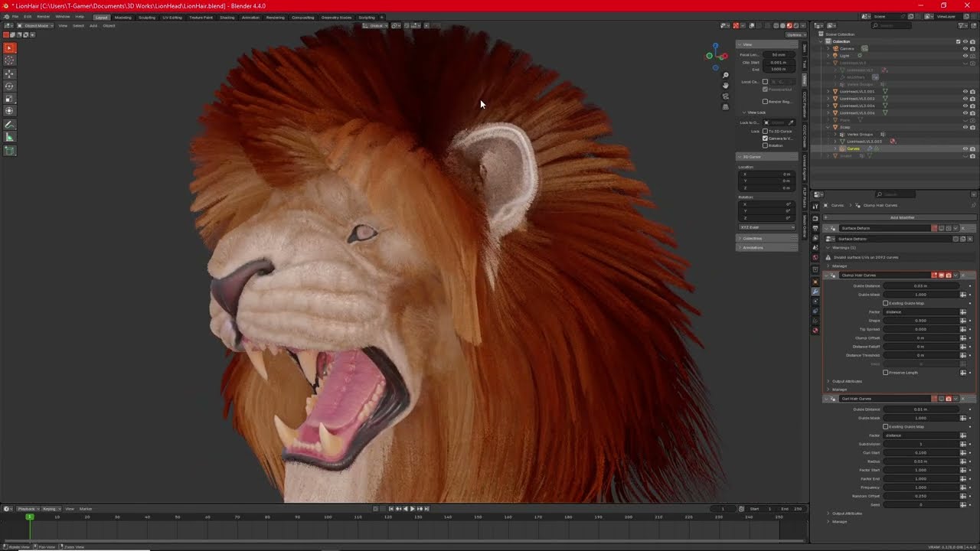Click Add Modifier button
Viewport: 980px width, 551px height.
(x=902, y=217)
